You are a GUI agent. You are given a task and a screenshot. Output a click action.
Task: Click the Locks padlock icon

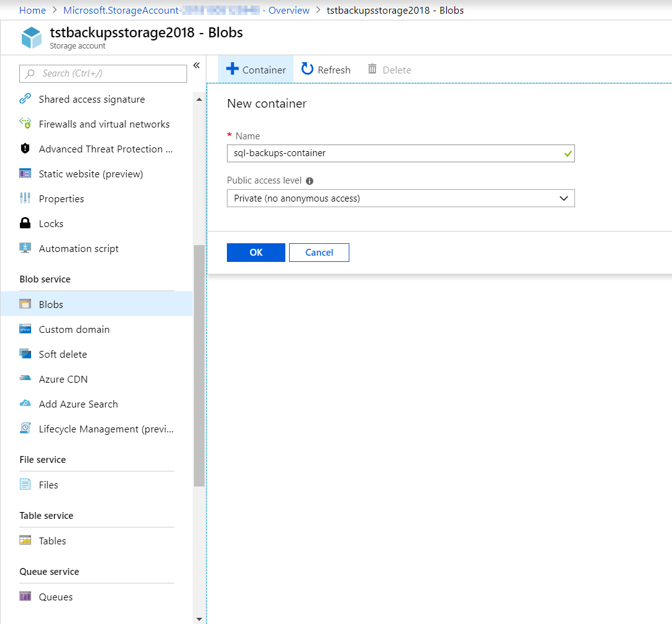(x=25, y=223)
